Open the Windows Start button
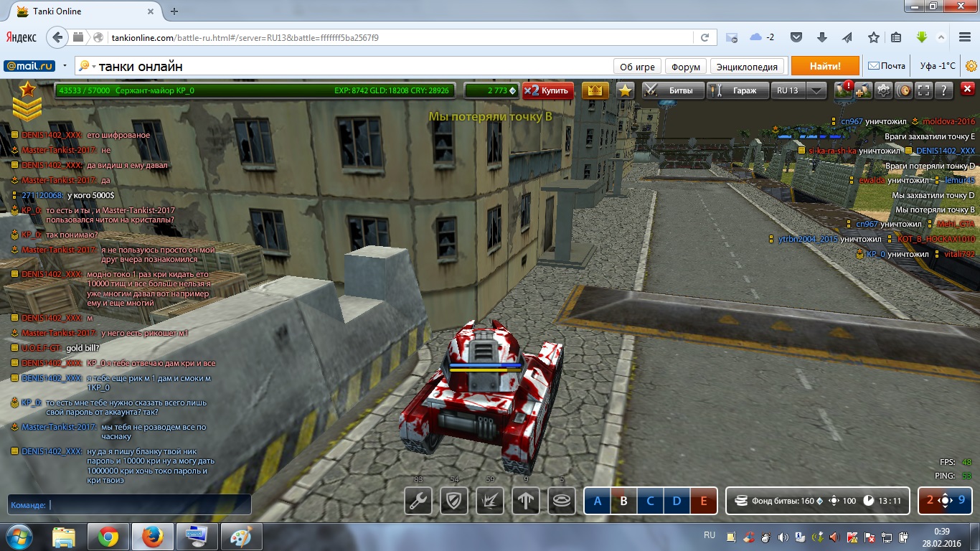 click(19, 537)
